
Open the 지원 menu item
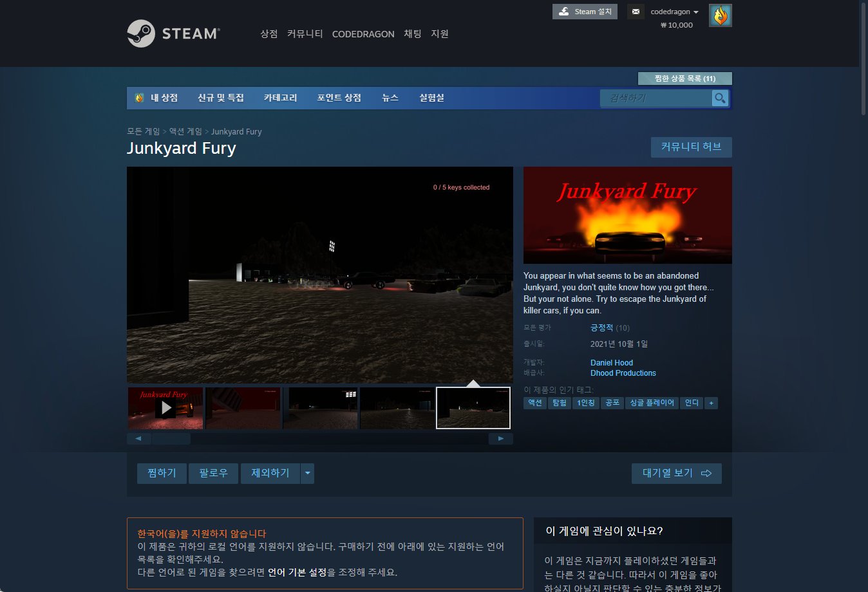point(439,34)
